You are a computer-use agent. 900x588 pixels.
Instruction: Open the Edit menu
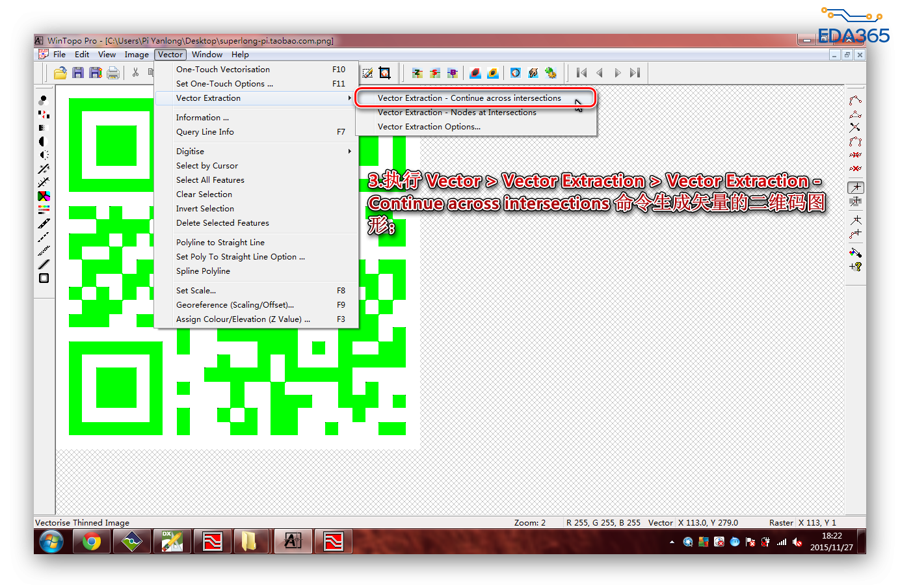82,55
